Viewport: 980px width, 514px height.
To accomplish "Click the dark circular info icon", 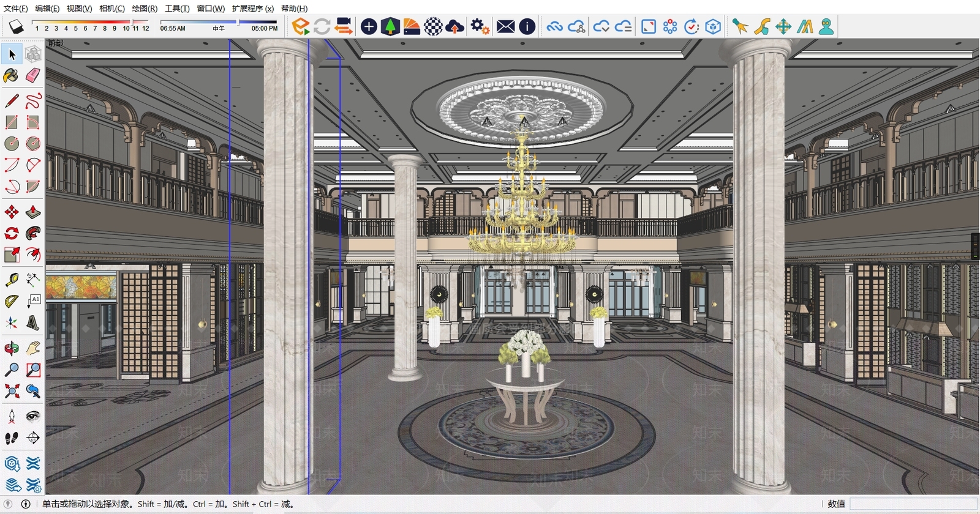I will click(527, 26).
